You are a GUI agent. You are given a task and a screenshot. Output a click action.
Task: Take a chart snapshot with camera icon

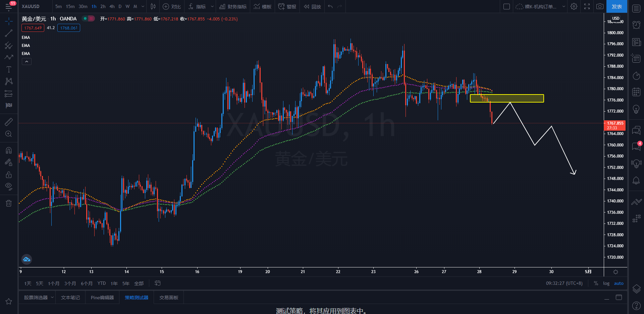600,6
